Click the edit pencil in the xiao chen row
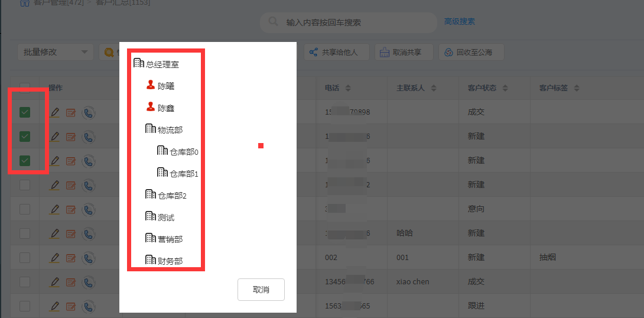644x318 pixels. click(54, 282)
